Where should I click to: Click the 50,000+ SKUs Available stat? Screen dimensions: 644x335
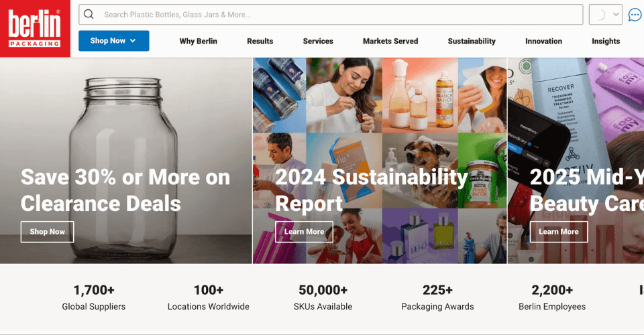(323, 297)
